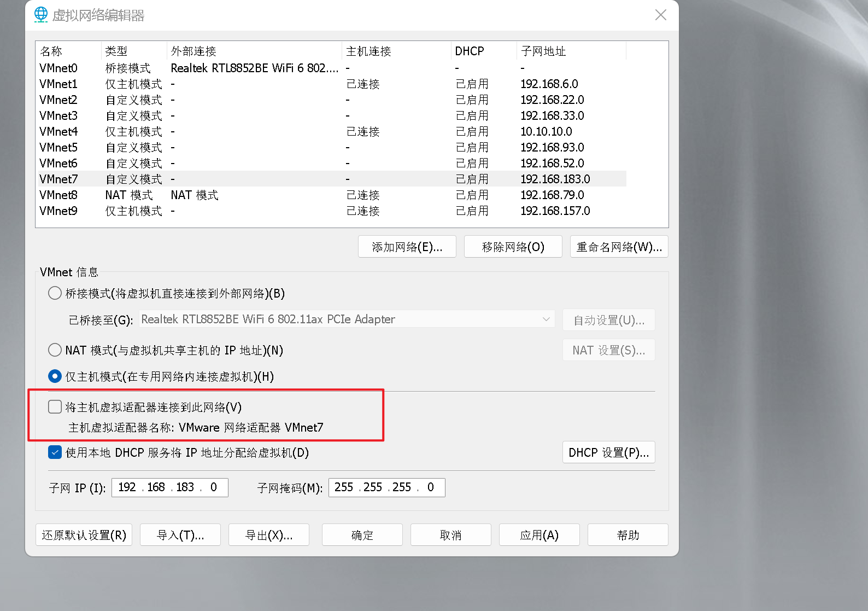The height and width of the screenshot is (611, 868).
Task: Click the 子网地址 column header
Action: coord(571,51)
